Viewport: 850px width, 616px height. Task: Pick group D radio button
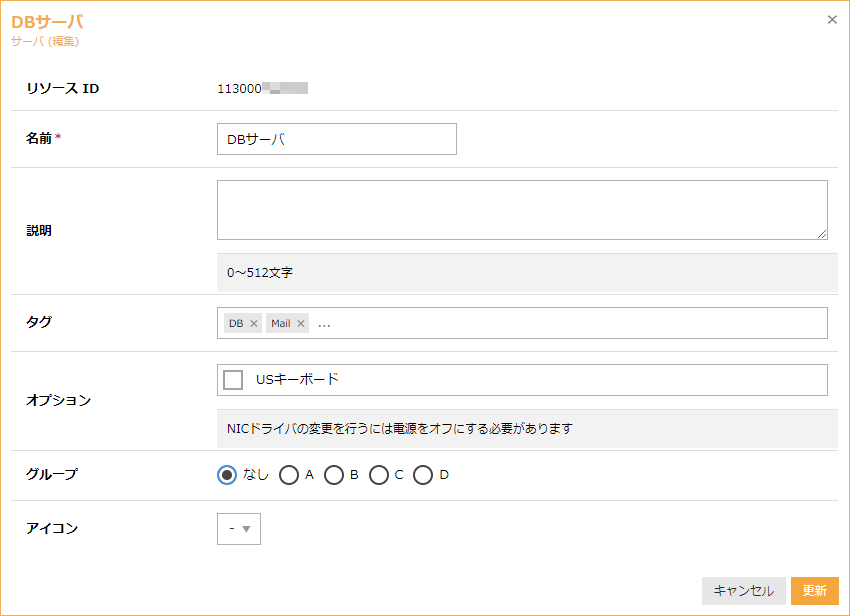(x=423, y=475)
